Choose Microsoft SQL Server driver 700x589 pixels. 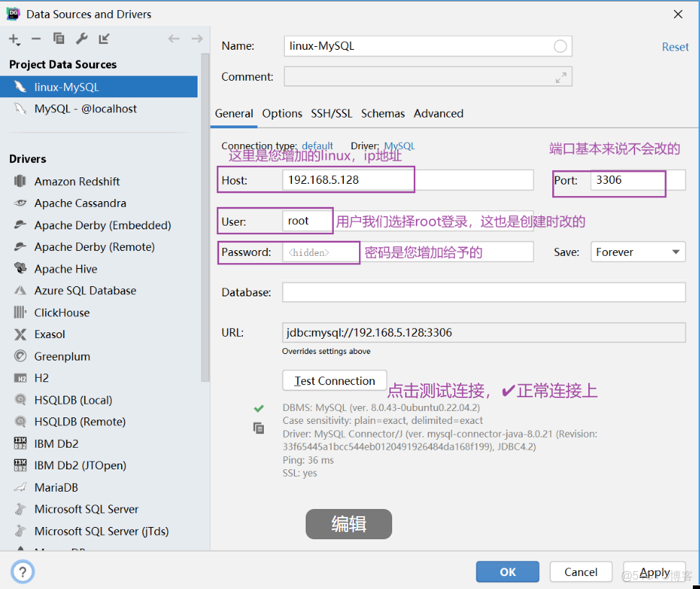point(87,509)
